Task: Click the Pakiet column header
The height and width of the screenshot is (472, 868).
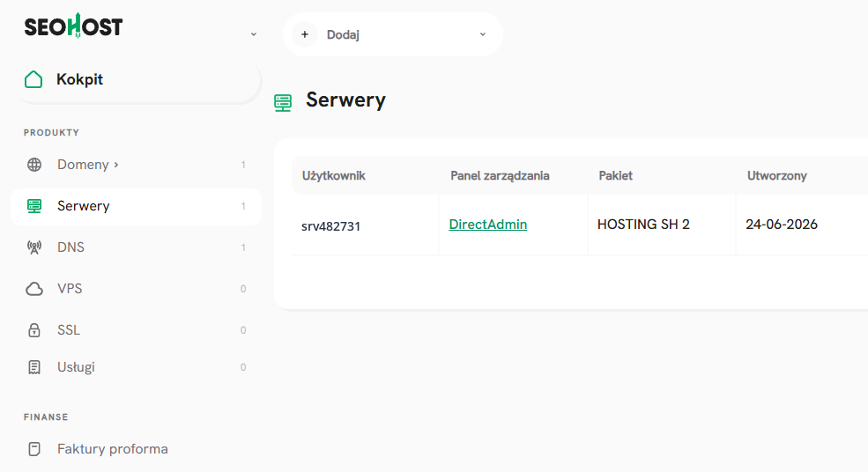Action: point(616,176)
